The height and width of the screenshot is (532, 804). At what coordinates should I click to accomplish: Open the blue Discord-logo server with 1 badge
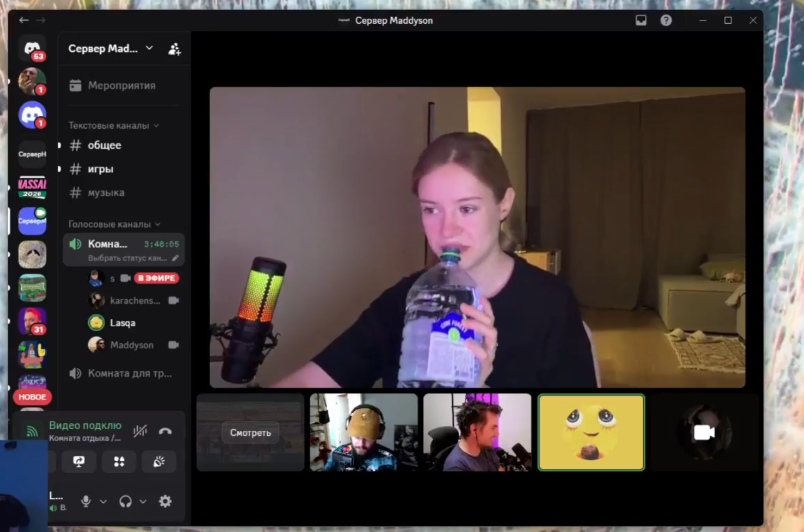click(x=32, y=115)
